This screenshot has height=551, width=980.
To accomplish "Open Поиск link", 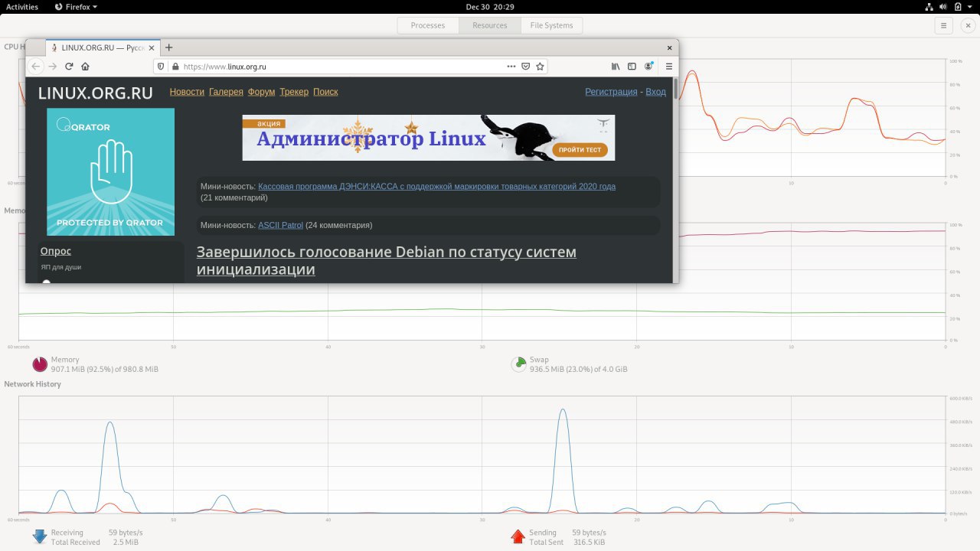I will (x=325, y=92).
